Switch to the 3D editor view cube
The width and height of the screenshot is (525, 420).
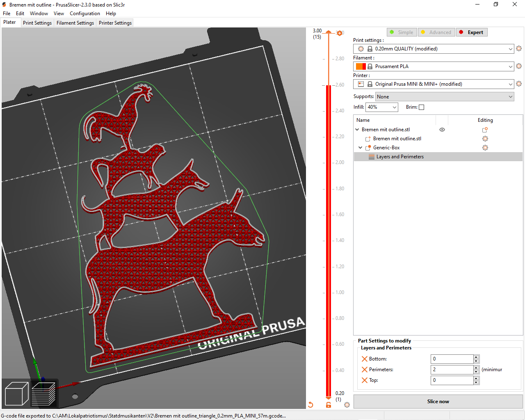[16, 393]
